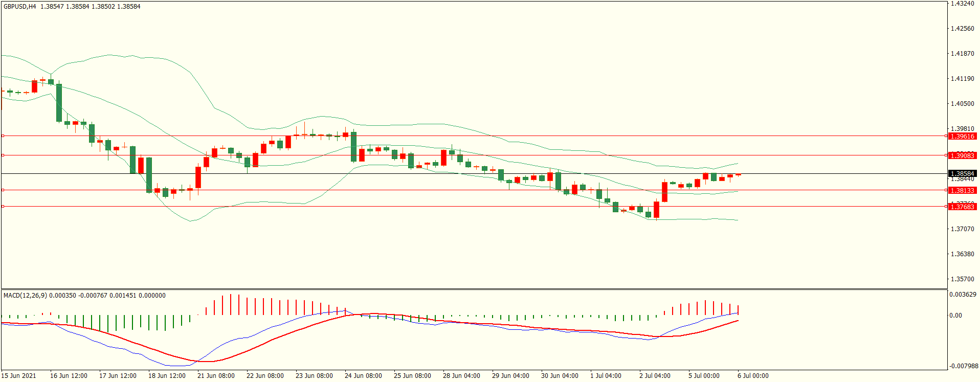The image size is (980, 382).
Task: Click the 21 Jun 08:00 time label
Action: pos(216,376)
